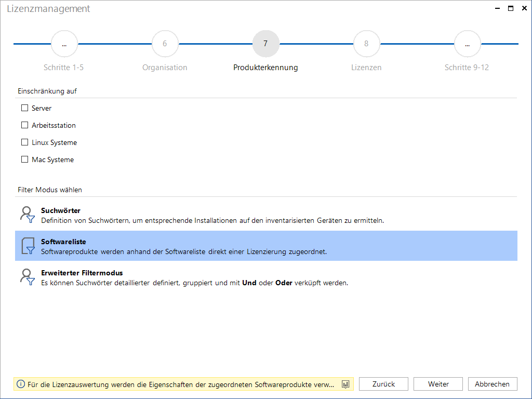Cancel the wizard with Abbrechen
The width and height of the screenshot is (532, 399).
(x=493, y=384)
